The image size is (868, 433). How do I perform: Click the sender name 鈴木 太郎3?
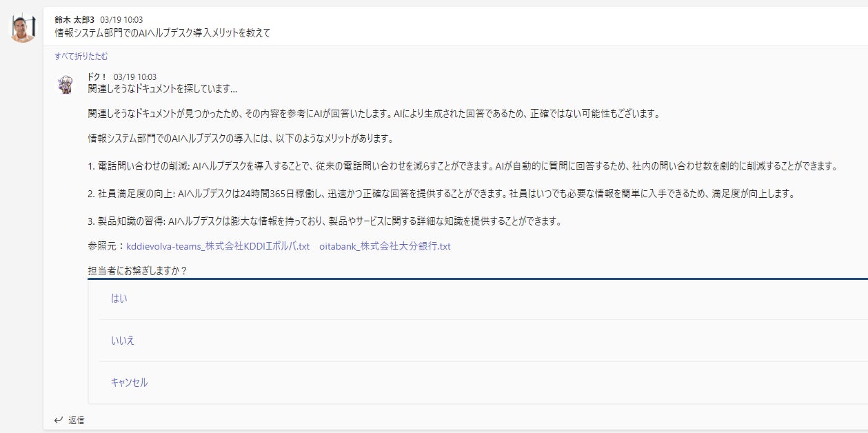pyautogui.click(x=74, y=20)
